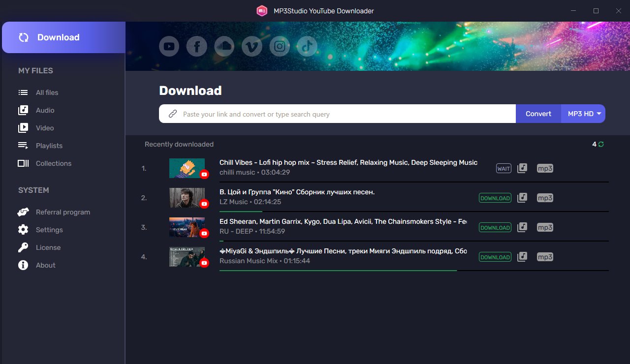Click progress bar under Ed Sheeran track

(x=414, y=241)
